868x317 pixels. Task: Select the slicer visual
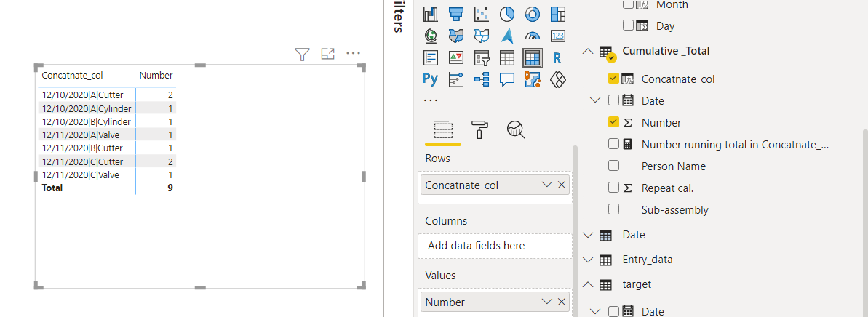481,57
